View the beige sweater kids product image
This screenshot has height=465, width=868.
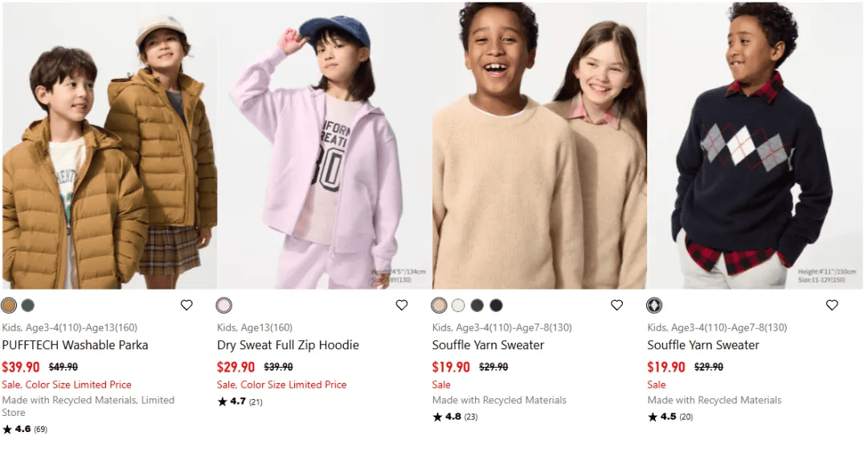click(x=540, y=145)
